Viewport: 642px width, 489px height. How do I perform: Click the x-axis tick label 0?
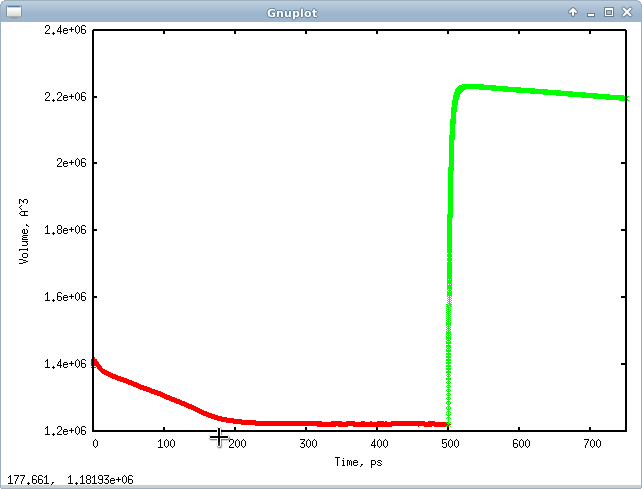pyautogui.click(x=95, y=444)
